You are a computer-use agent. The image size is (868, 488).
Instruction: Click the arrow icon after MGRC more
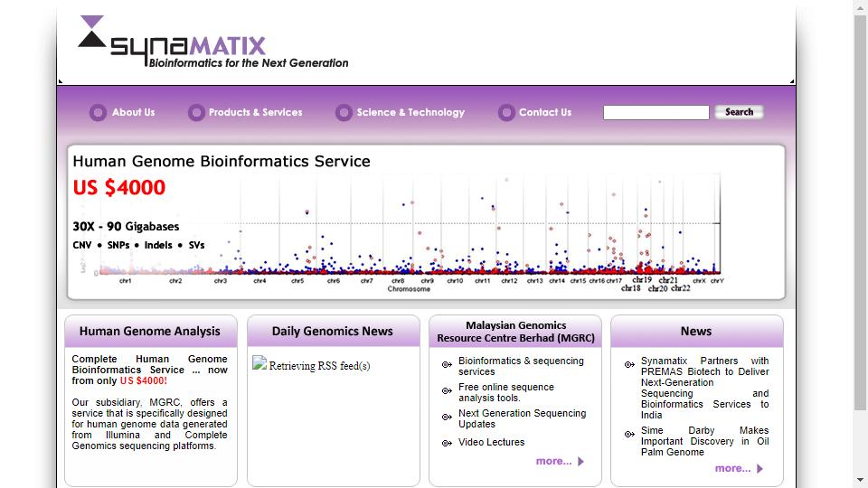pos(580,462)
